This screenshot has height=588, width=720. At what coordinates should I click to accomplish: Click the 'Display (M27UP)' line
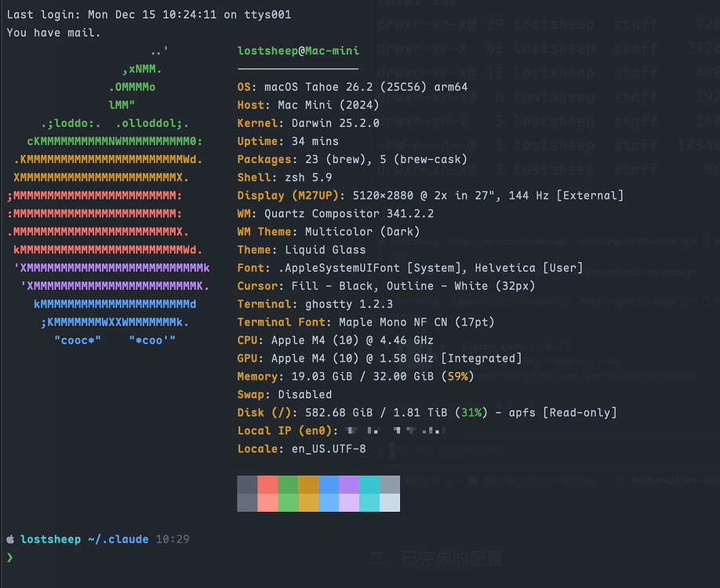click(x=431, y=195)
